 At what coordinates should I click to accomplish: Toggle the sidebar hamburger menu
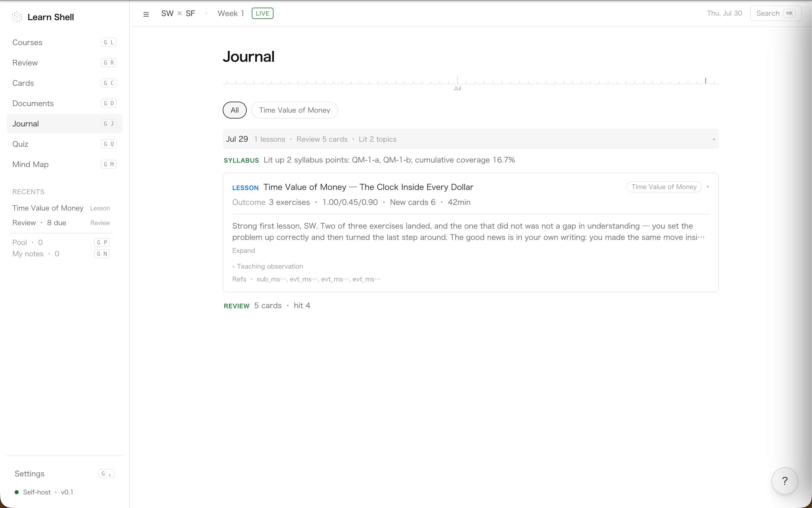point(146,14)
